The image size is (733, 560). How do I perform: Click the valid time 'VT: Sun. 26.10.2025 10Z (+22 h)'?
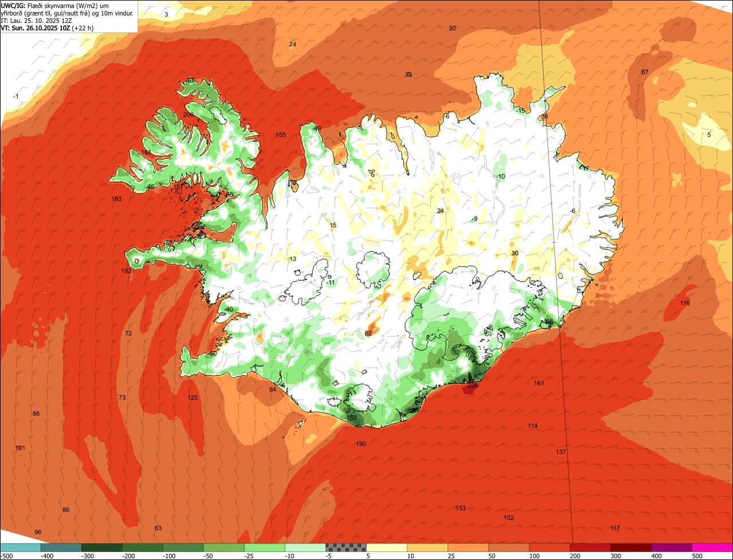coord(48,27)
